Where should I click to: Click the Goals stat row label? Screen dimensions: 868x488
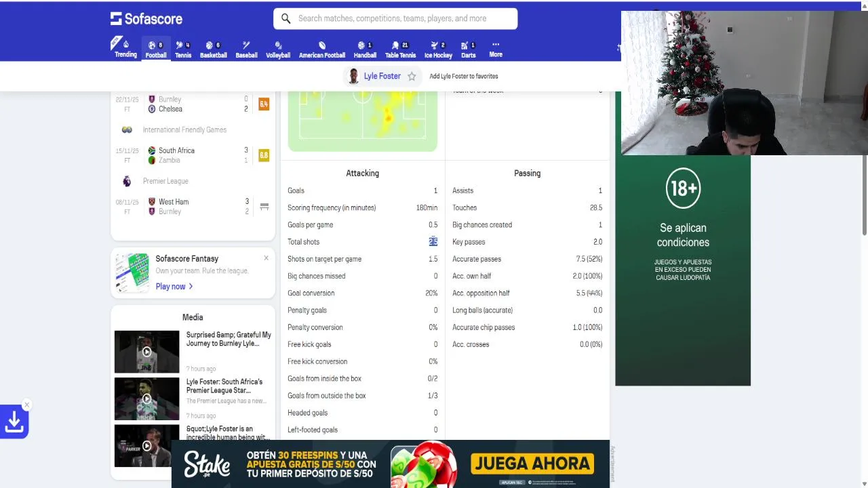click(x=296, y=190)
